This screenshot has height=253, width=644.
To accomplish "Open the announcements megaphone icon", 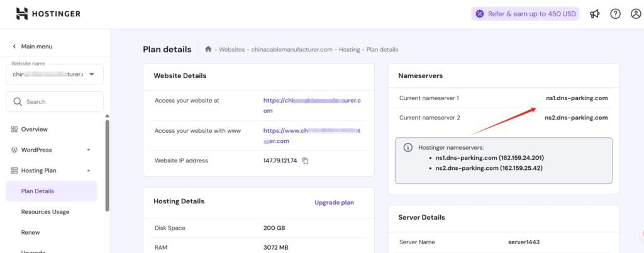I will pyautogui.click(x=595, y=14).
